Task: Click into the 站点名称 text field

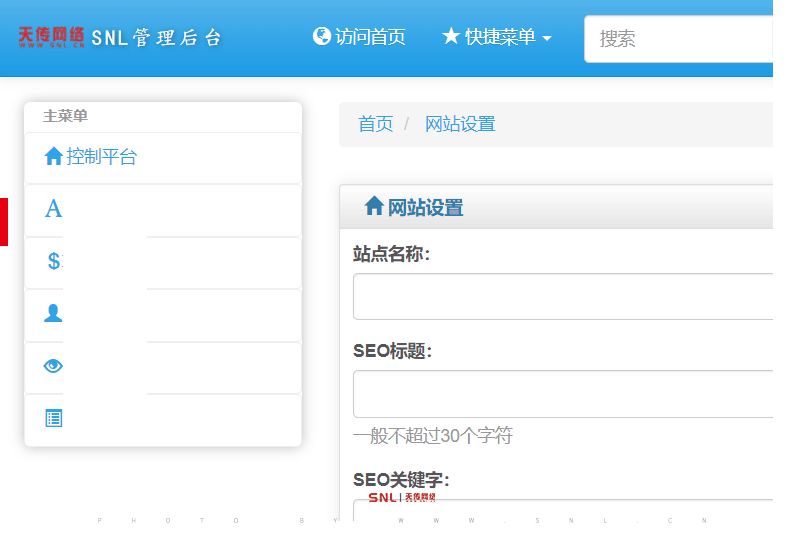Action: pos(563,296)
